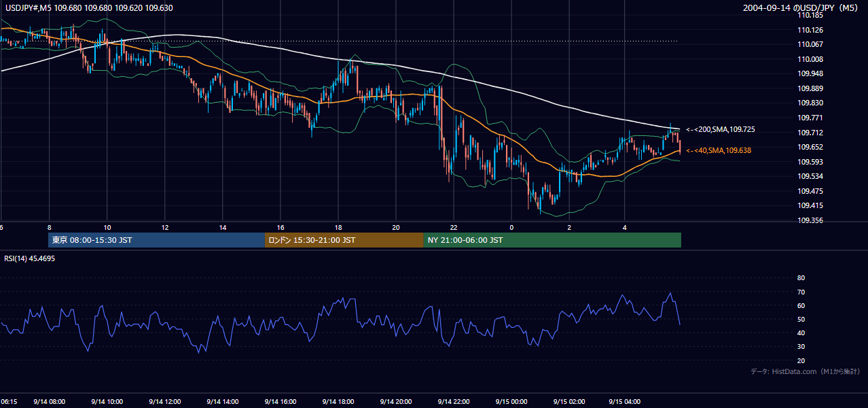Select the NY 21:00-06:00 JST session bar
This screenshot has width=868, height=408.
click(552, 240)
